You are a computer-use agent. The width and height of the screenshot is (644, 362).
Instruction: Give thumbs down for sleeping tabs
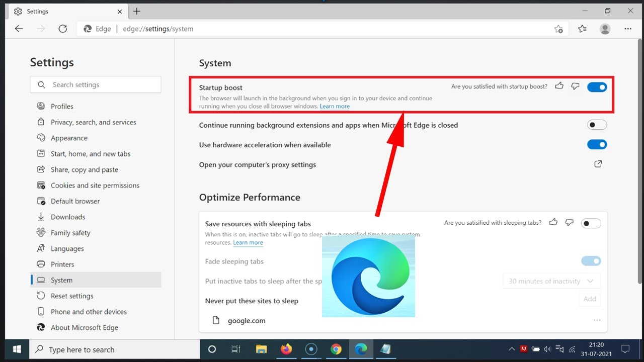pos(570,222)
